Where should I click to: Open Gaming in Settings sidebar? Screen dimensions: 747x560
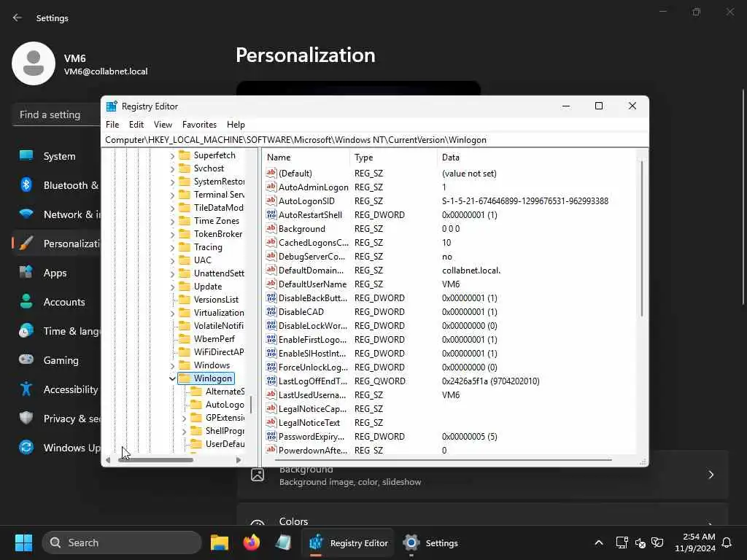pyautogui.click(x=57, y=360)
